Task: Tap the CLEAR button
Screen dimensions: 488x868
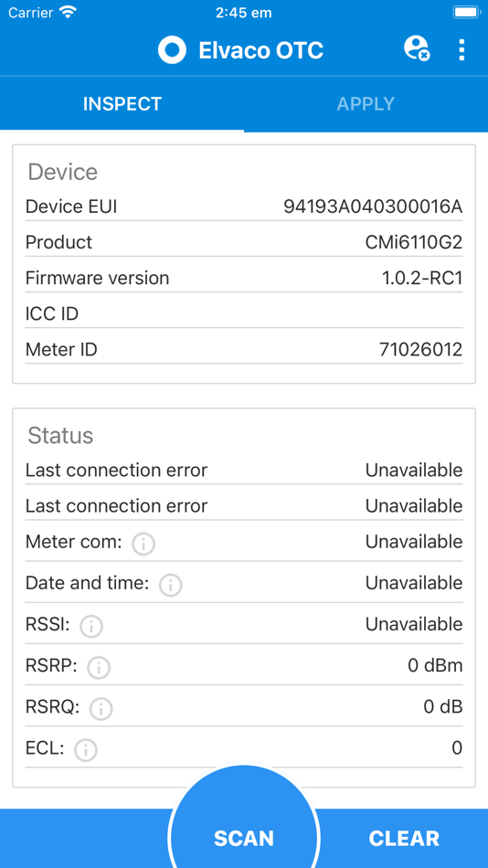Action: [x=404, y=838]
